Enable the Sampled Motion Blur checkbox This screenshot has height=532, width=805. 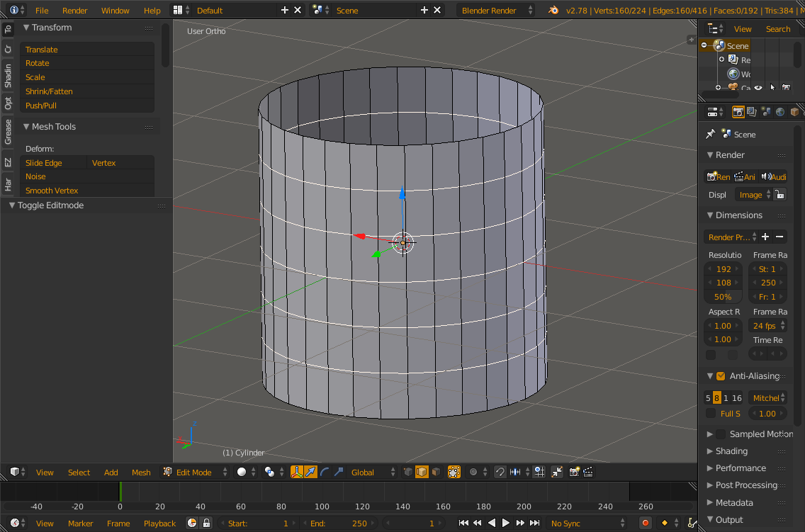click(x=721, y=434)
